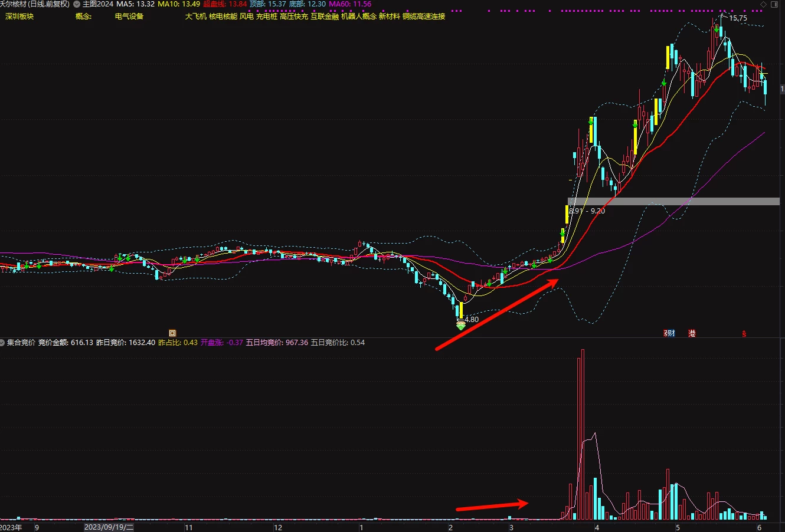Viewport: 785px width, 532px height.
Task: Select the 大飞机 concept tag
Action: pos(196,17)
